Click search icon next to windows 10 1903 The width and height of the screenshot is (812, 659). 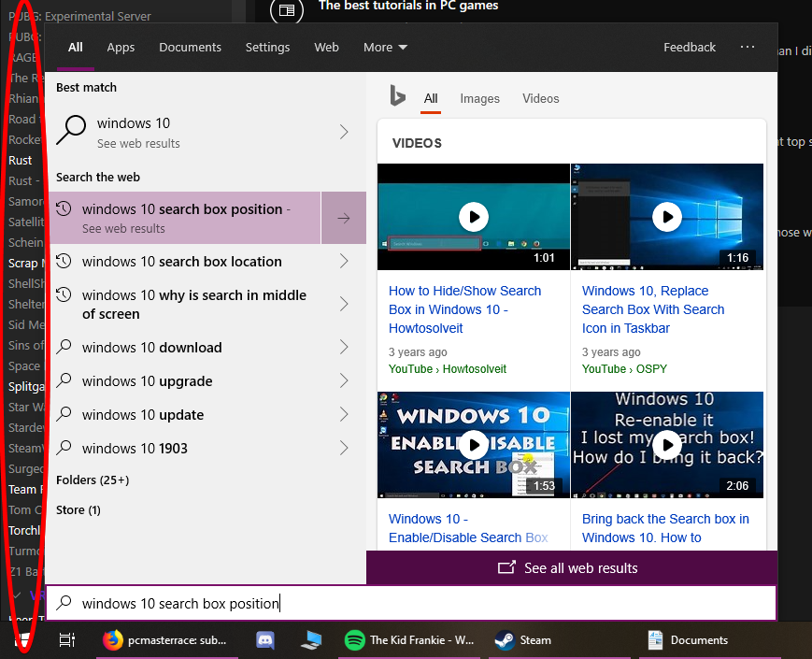tap(64, 447)
